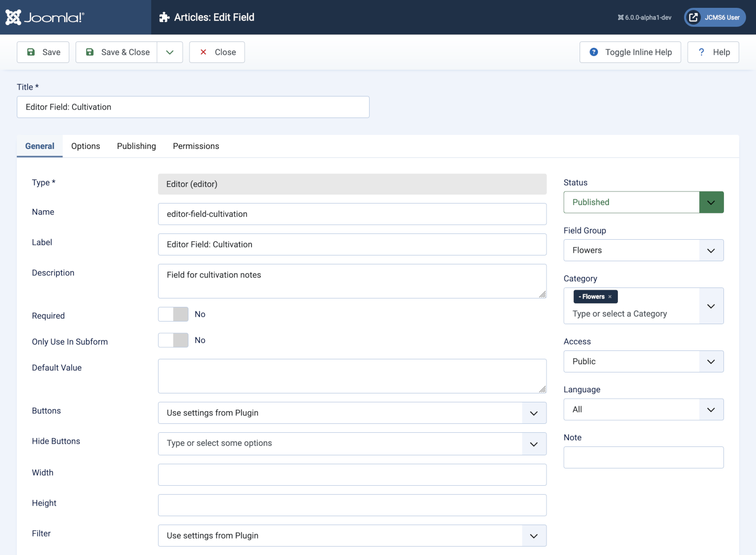Click the Edit Field header icon
Image resolution: width=756 pixels, height=555 pixels.
pos(164,17)
